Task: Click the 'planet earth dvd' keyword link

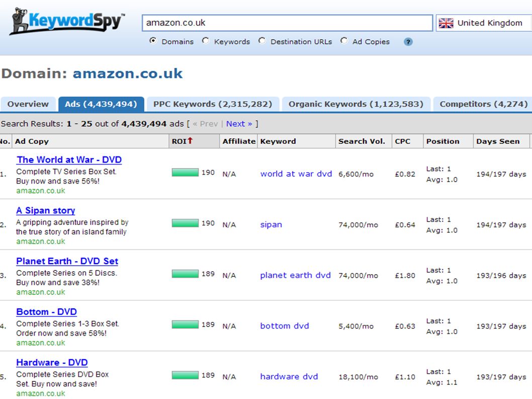Action: (295, 275)
